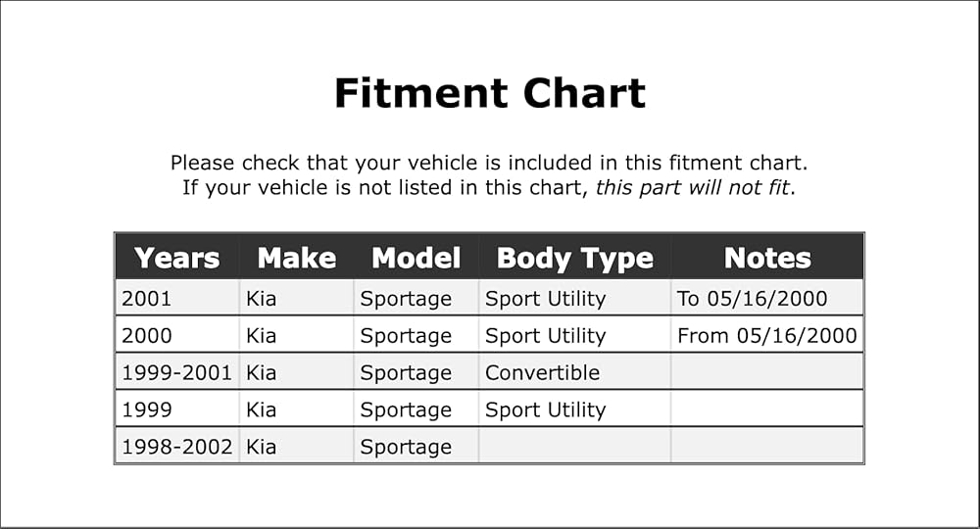Select the Body Type column header
The width and height of the screenshot is (980, 529).
tap(575, 259)
